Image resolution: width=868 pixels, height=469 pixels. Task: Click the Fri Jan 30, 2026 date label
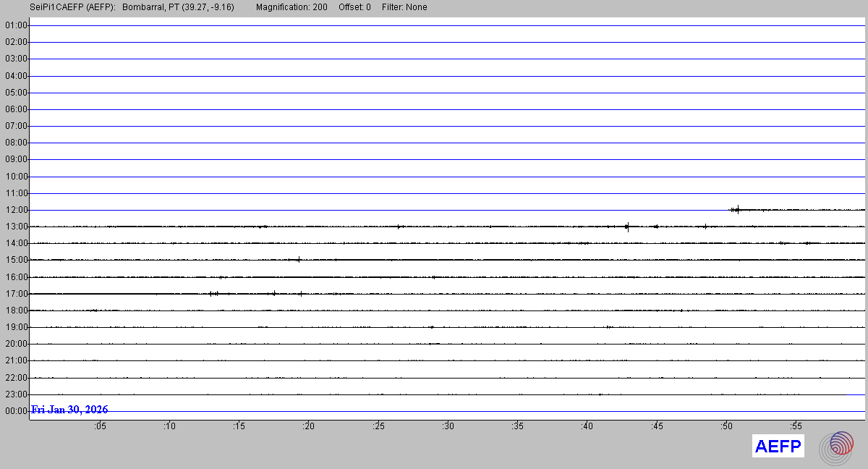[70, 410]
